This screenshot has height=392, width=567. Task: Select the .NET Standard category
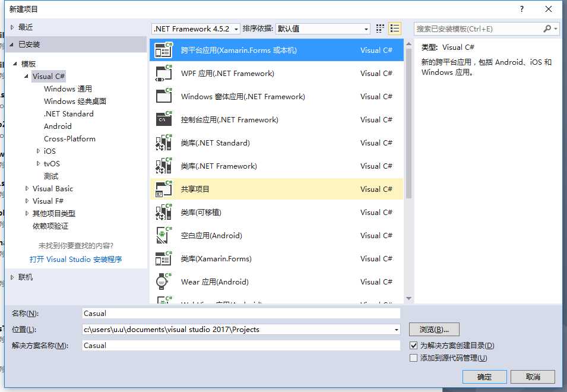click(x=68, y=114)
